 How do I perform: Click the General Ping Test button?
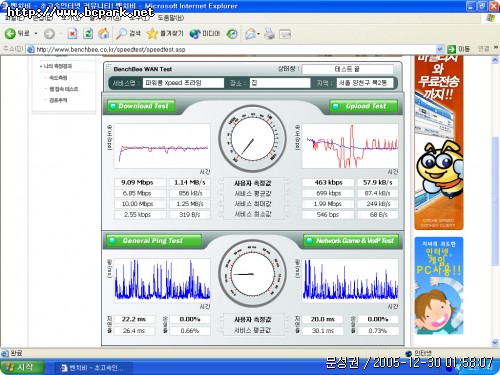(154, 241)
